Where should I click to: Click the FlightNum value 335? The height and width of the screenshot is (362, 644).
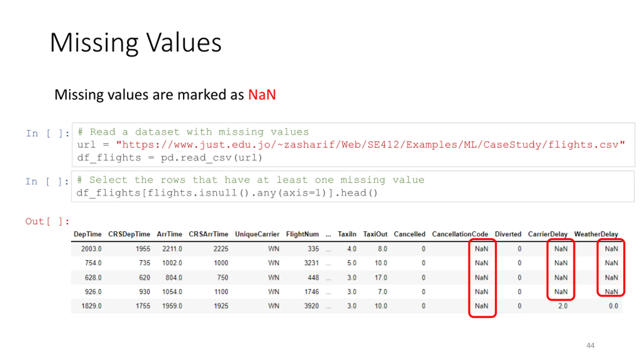(x=313, y=249)
